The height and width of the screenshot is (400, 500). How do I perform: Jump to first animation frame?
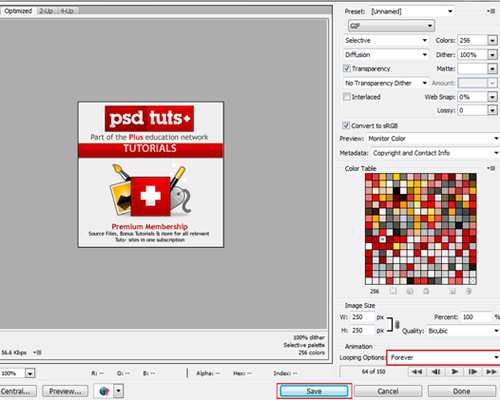pos(417,372)
